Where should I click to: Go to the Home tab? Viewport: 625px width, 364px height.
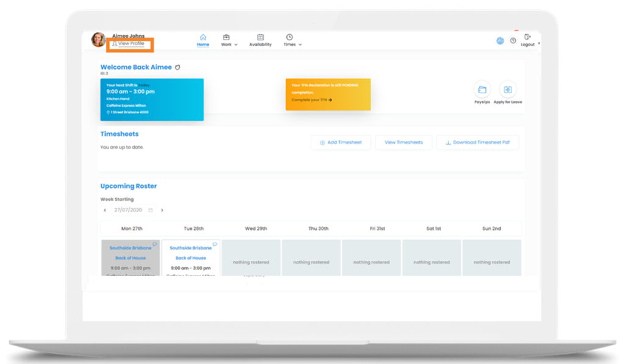[x=203, y=40]
